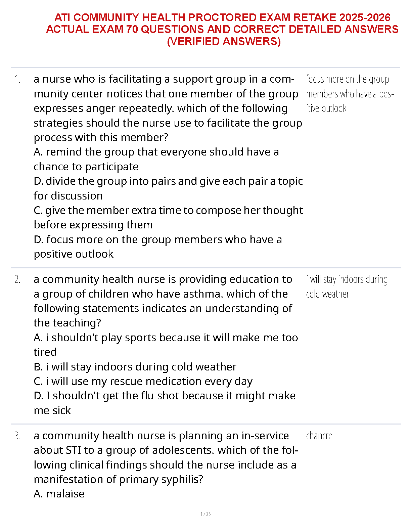Click the primary syphilis question text
This screenshot has width=411, height=532.
click(166, 457)
